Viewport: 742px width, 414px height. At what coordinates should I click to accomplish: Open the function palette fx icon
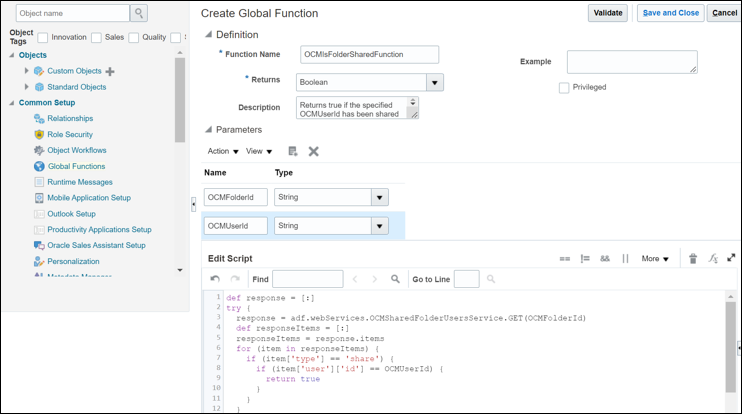tap(713, 258)
